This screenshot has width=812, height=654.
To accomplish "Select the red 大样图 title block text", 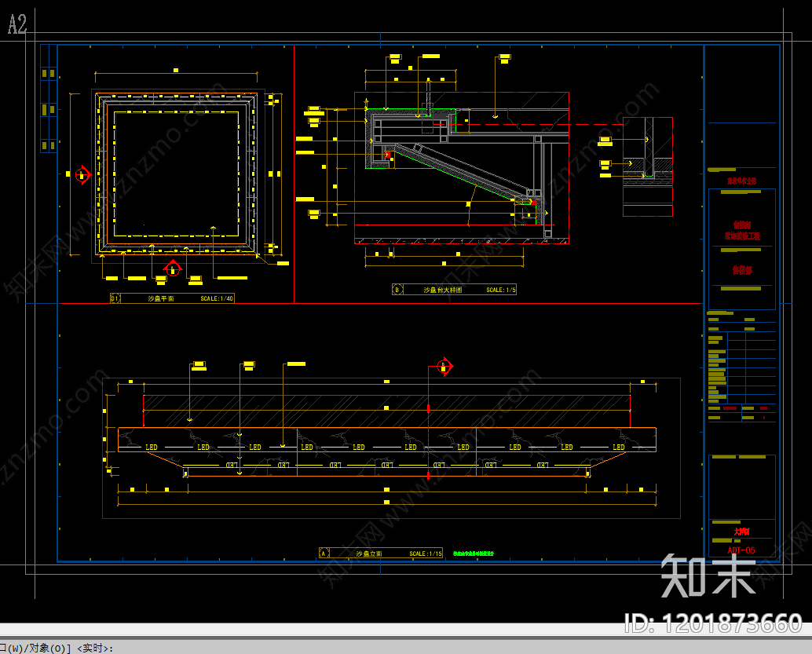I will [741, 532].
